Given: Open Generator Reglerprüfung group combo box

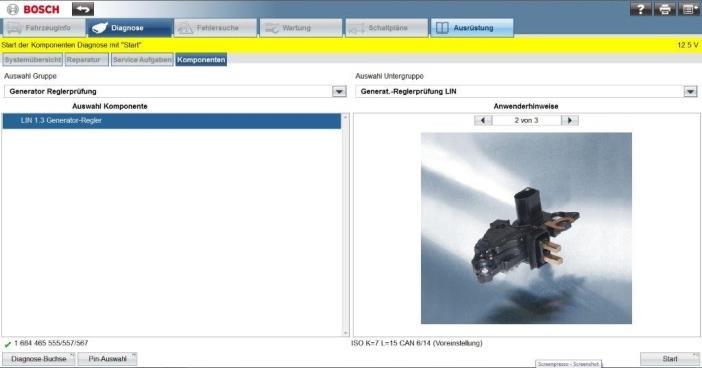Looking at the screenshot, I should (x=175, y=91).
